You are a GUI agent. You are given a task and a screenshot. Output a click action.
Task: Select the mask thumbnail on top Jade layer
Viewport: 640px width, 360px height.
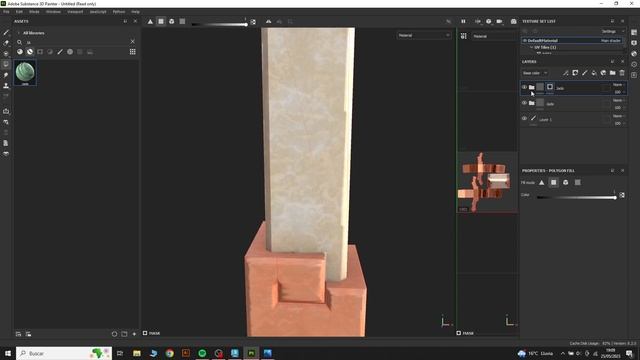(550, 87)
